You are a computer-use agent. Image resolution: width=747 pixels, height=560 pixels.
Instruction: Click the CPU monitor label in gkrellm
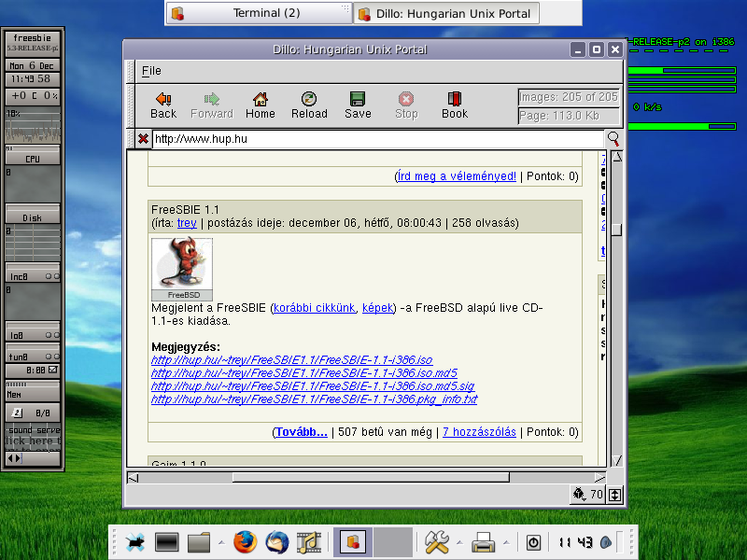pos(33,159)
